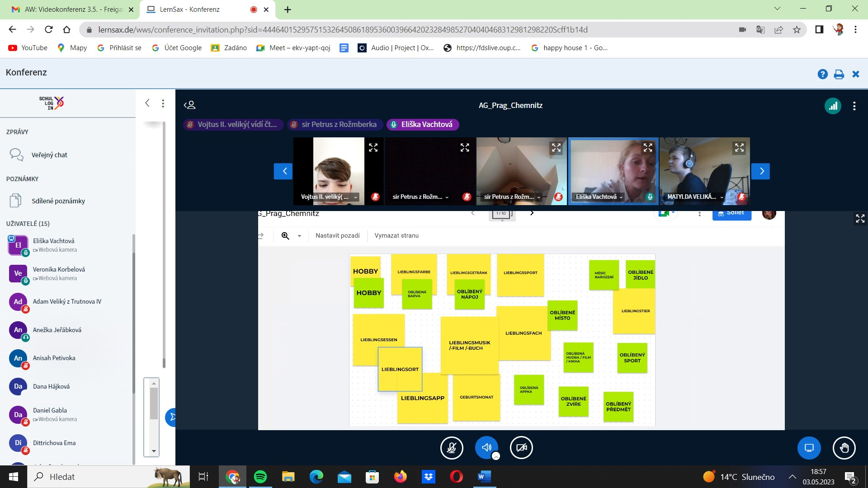The width and height of the screenshot is (868, 488).
Task: Click the presentation fullscreen icon
Action: coord(860,219)
